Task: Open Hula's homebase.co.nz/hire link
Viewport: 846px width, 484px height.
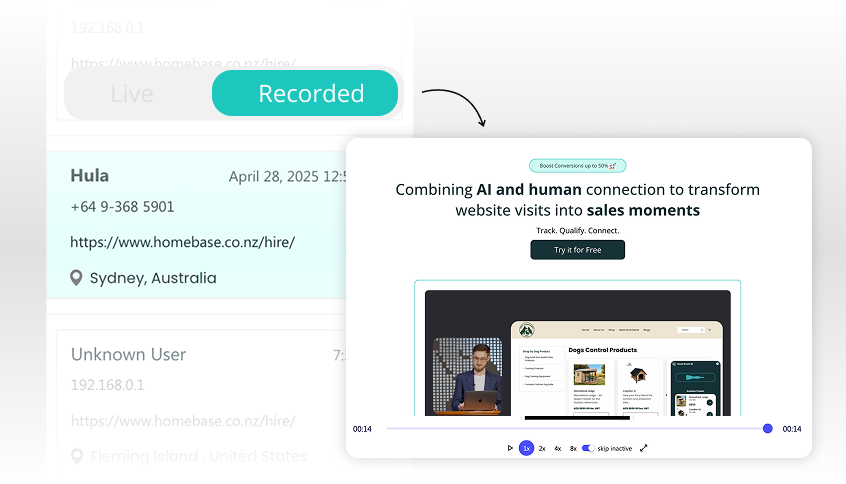Action: (x=182, y=242)
